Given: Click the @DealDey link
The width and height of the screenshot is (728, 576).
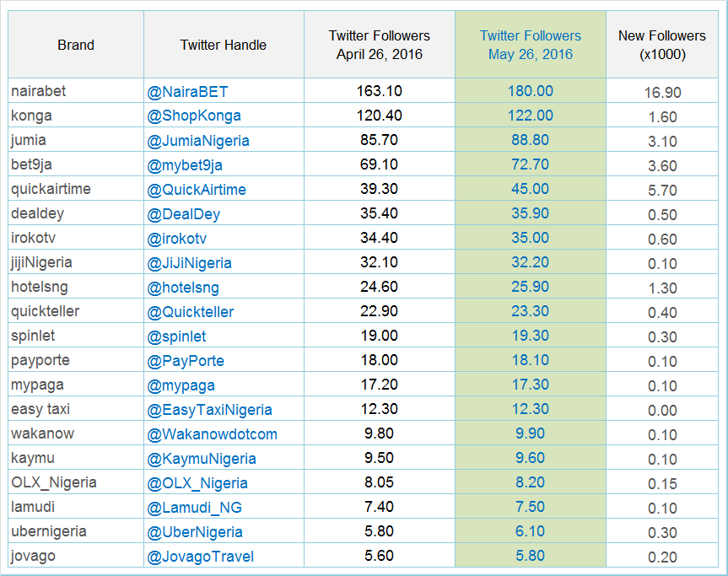Looking at the screenshot, I should (183, 214).
